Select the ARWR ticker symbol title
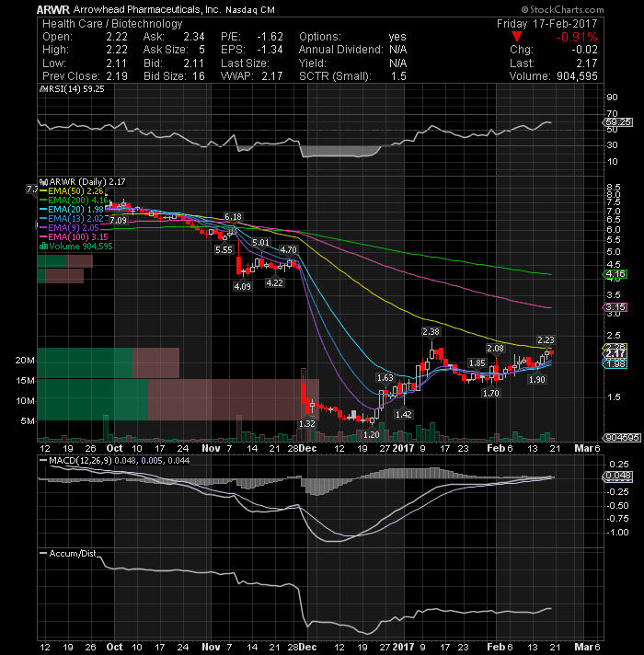Screen dimensions: 644x655 (x=52, y=9)
